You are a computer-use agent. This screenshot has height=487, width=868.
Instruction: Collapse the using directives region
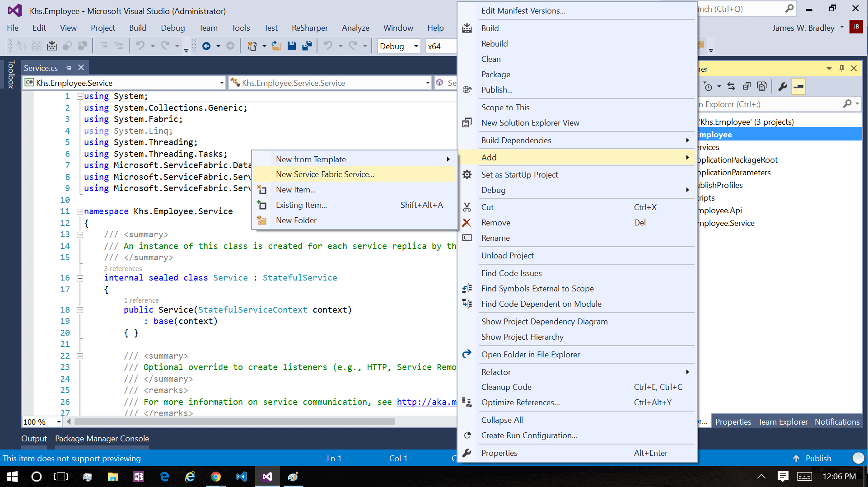[x=79, y=96]
